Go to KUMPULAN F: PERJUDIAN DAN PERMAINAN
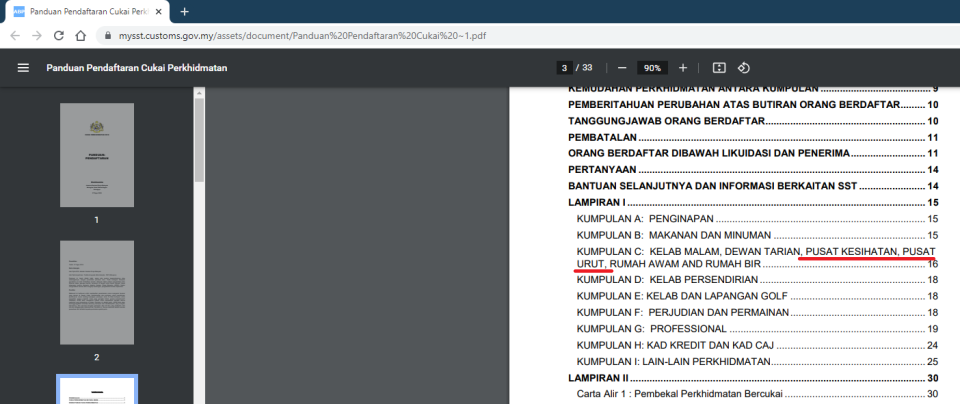960x404 pixels. [x=757, y=313]
